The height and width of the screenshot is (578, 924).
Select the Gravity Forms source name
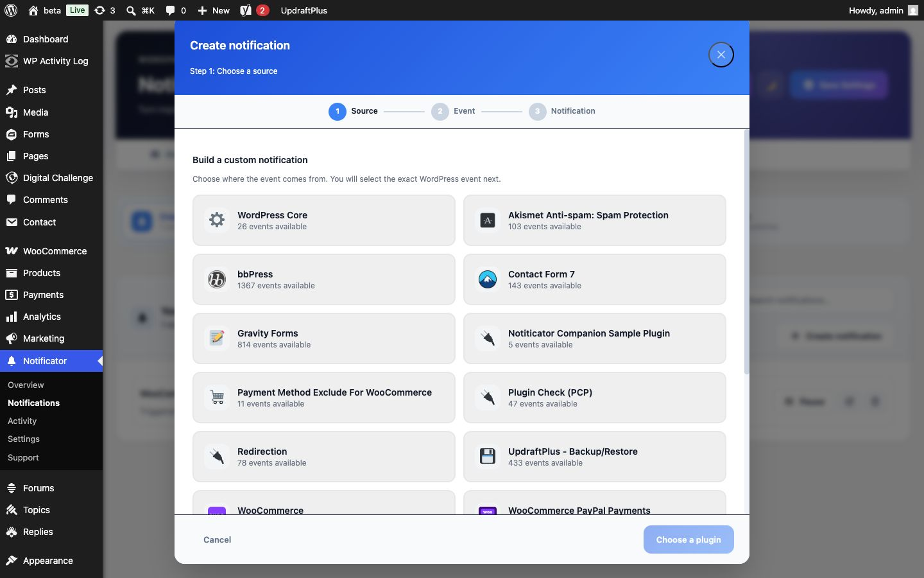268,333
